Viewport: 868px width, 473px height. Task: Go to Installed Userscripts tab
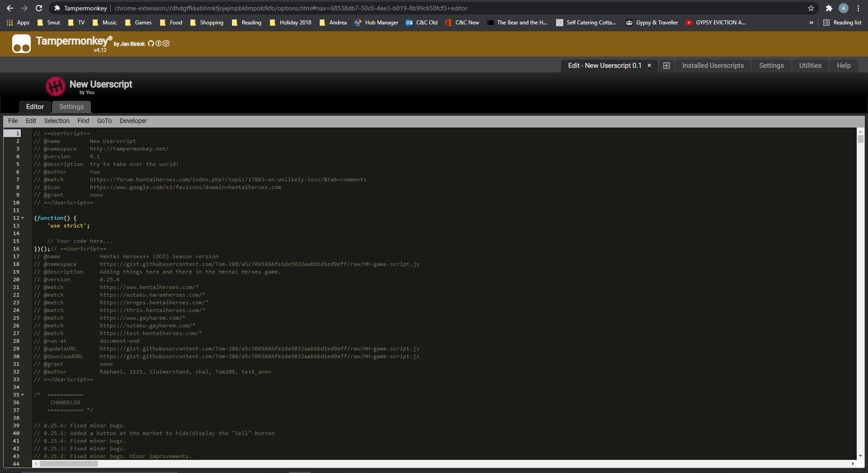coord(712,66)
